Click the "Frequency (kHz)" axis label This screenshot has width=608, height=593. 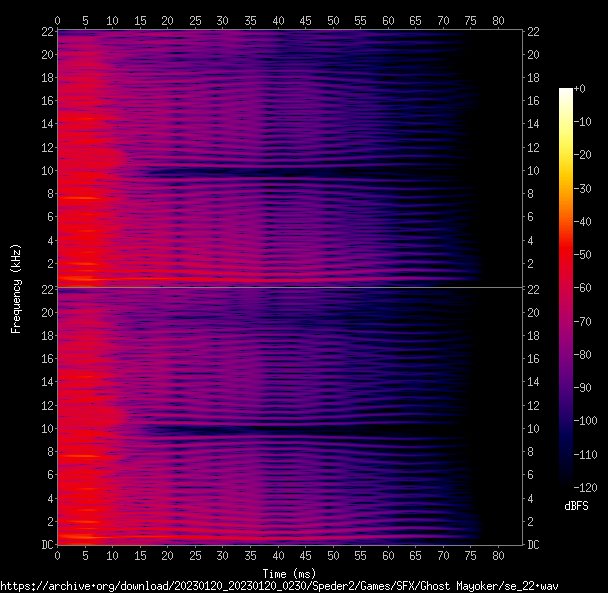click(16, 287)
